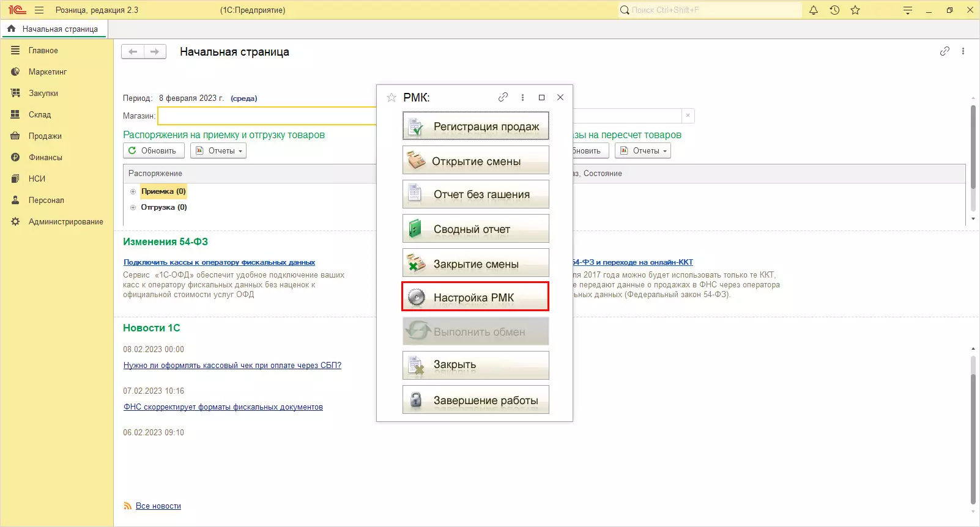980x527 pixels.
Task: Open three-dot menu in РМК dialog
Action: (x=522, y=97)
